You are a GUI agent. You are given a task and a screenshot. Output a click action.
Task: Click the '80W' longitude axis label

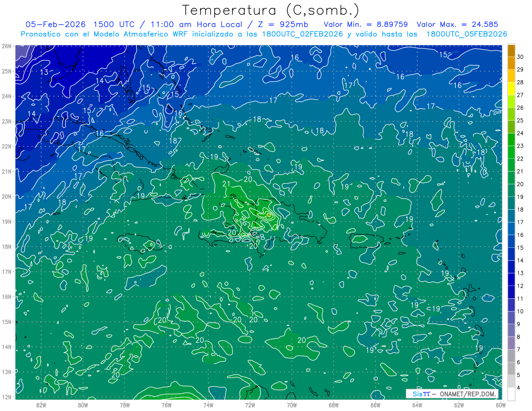83,405
